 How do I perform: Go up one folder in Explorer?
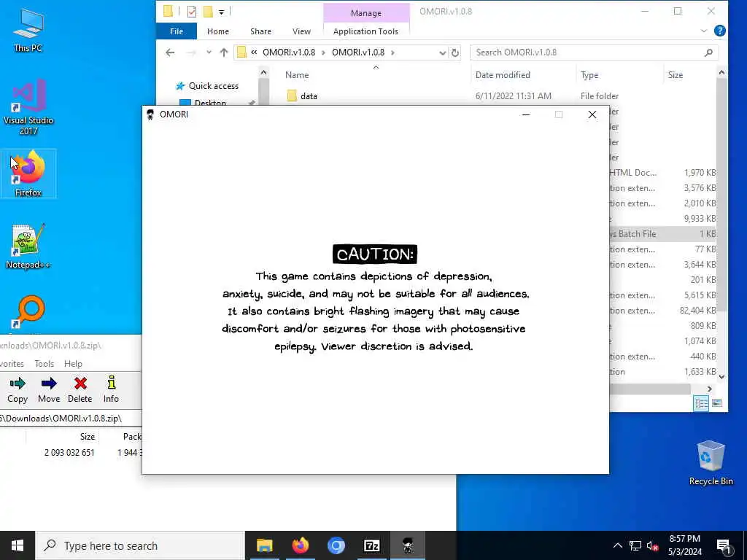[224, 52]
